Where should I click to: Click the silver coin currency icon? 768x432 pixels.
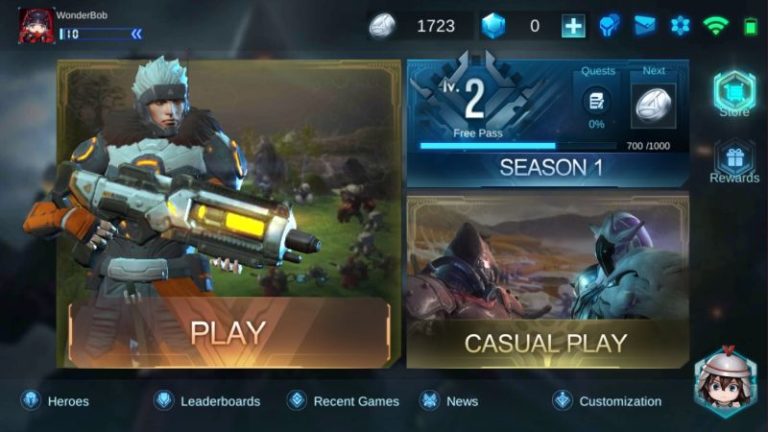(382, 25)
